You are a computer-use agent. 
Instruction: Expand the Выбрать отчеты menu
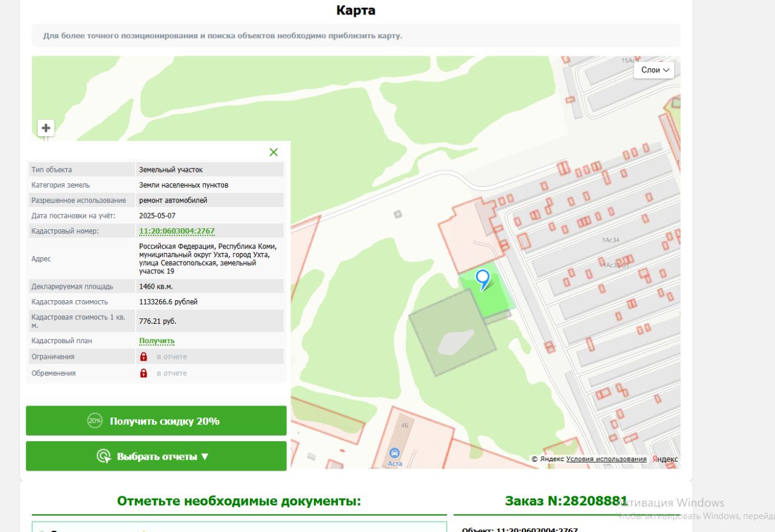156,456
